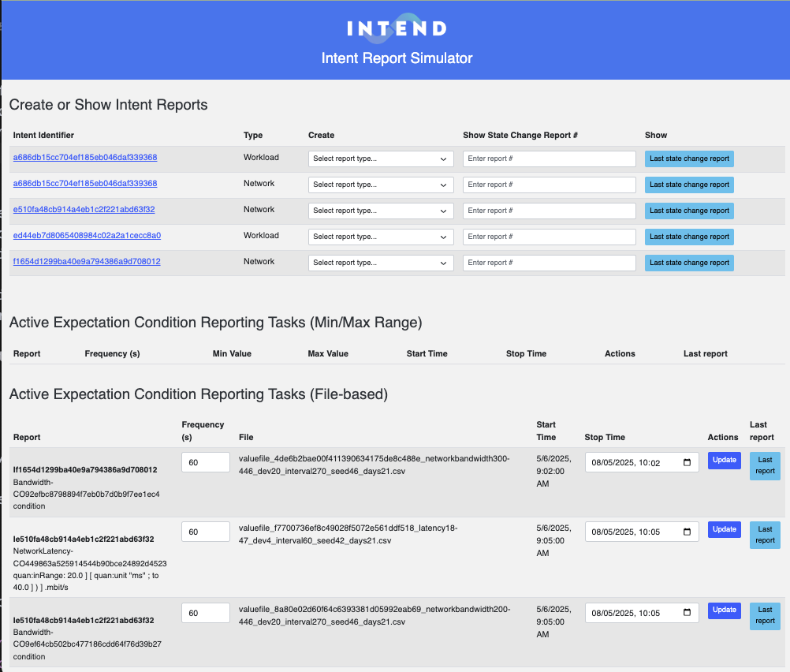
Task: Click the 'Create or Show Intent Reports' heading
Action: pos(108,105)
